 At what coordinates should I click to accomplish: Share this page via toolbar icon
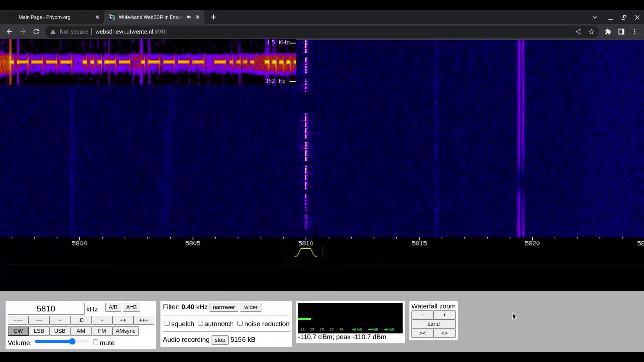[578, 31]
